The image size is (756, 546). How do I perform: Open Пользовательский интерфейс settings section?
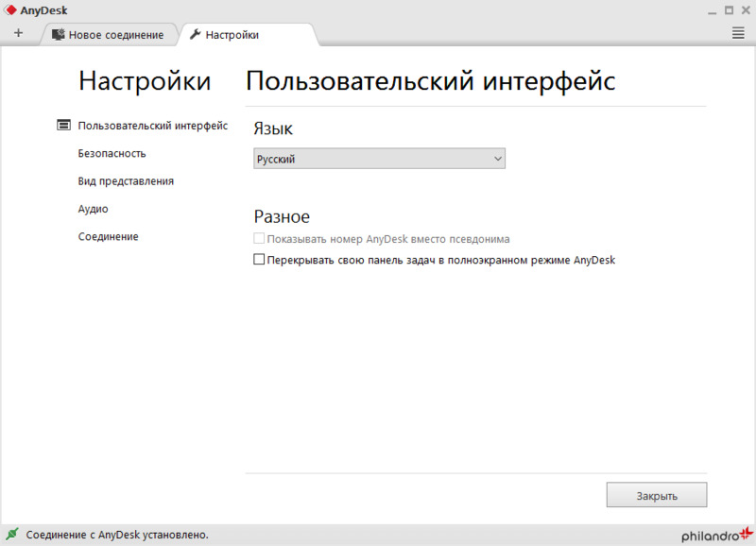coord(153,126)
